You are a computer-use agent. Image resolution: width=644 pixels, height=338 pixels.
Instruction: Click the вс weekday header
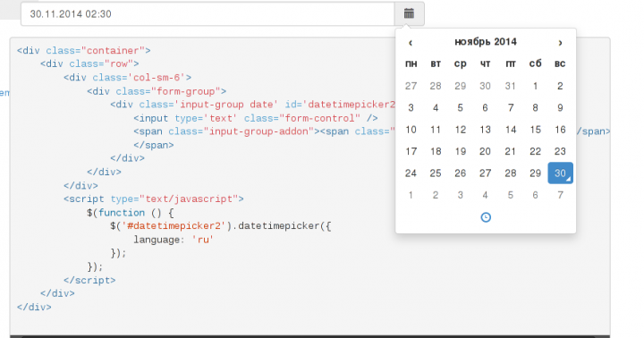560,63
